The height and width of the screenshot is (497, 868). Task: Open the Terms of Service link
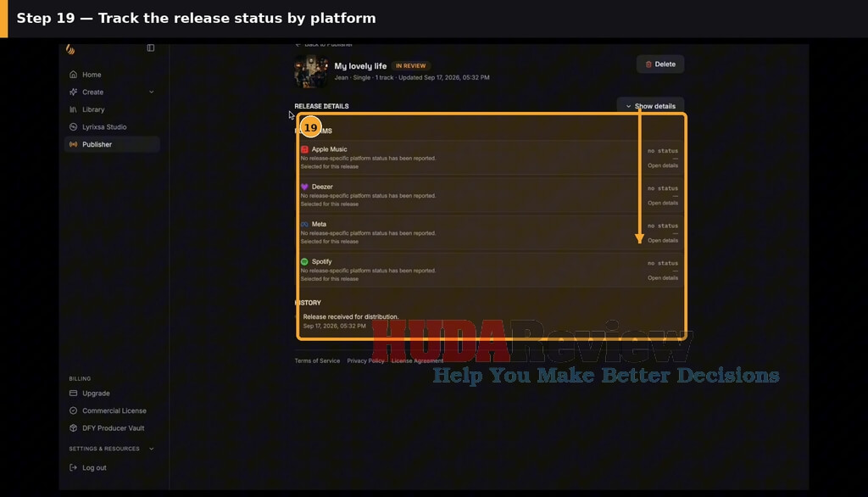click(317, 360)
